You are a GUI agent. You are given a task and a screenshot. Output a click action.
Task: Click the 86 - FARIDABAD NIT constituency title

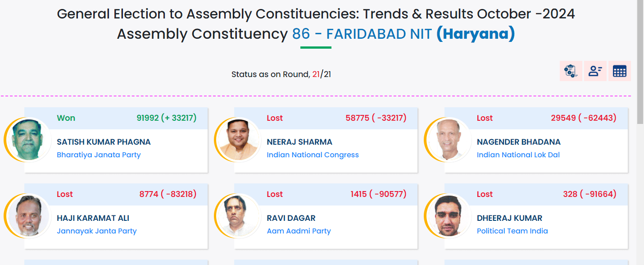pos(362,34)
